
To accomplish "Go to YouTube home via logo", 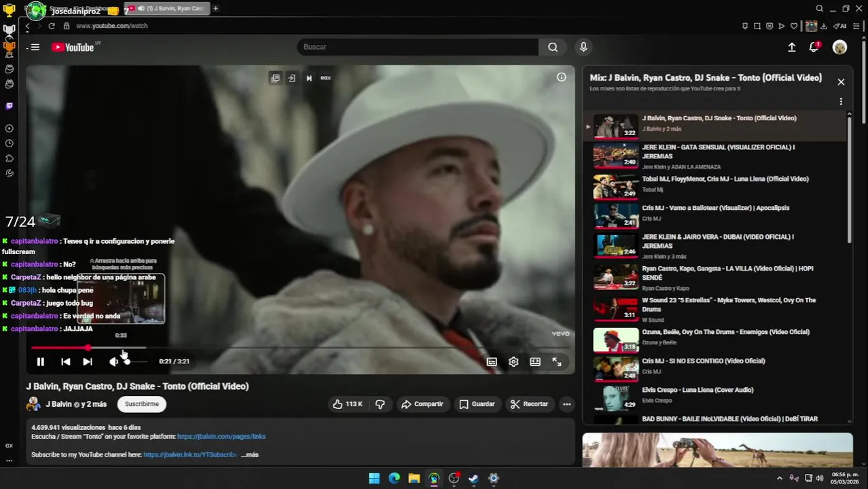I will (74, 47).
